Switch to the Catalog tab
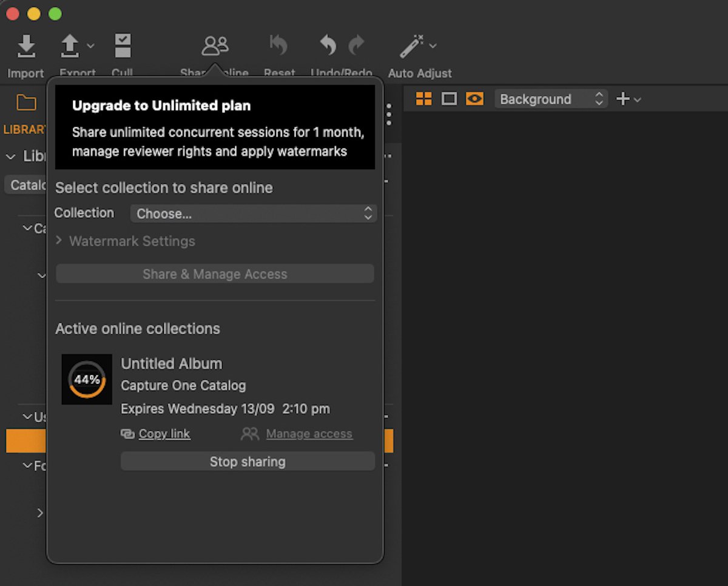The image size is (728, 586). point(25,184)
